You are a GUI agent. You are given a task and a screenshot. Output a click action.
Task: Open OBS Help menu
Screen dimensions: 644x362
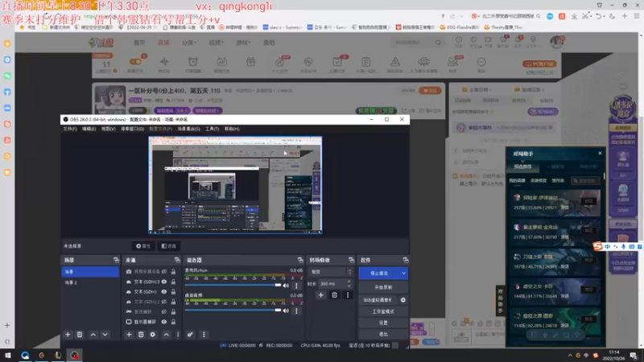pyautogui.click(x=232, y=129)
